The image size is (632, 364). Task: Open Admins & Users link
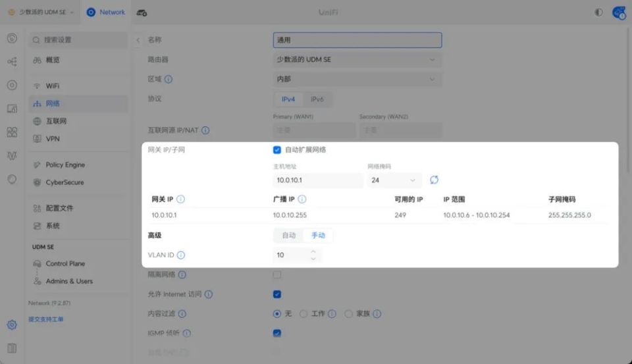78,281
